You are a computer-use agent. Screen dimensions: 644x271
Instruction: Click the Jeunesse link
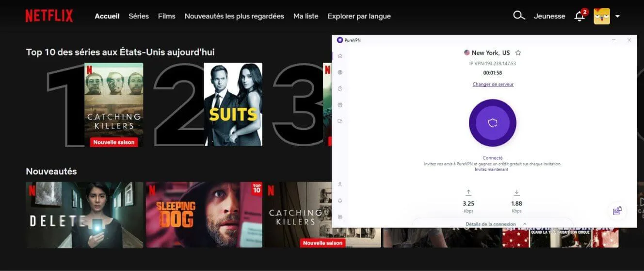549,16
